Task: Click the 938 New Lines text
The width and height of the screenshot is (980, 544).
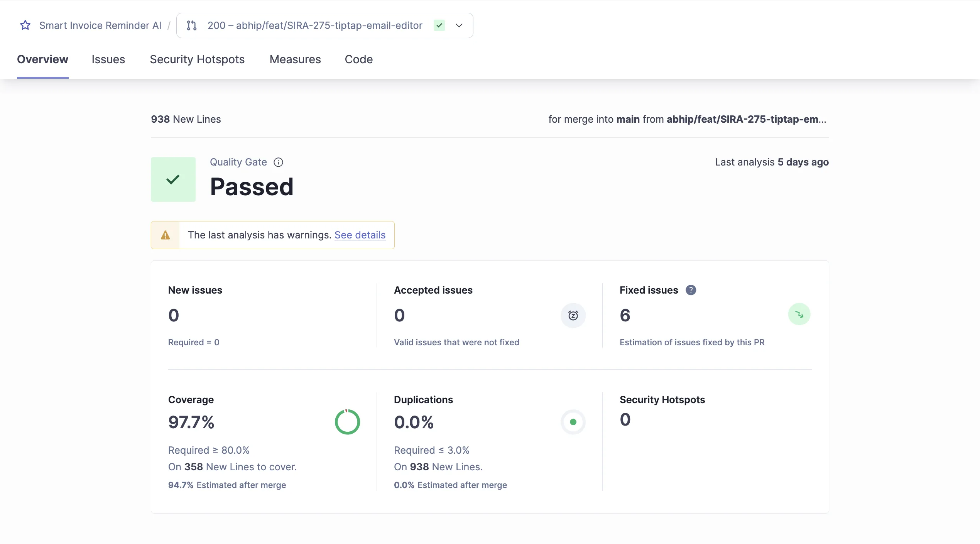Action: (x=186, y=119)
